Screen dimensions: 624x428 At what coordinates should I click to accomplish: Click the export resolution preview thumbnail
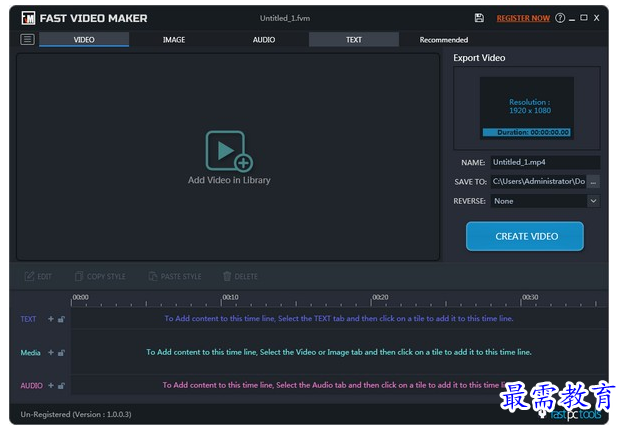pos(526,108)
